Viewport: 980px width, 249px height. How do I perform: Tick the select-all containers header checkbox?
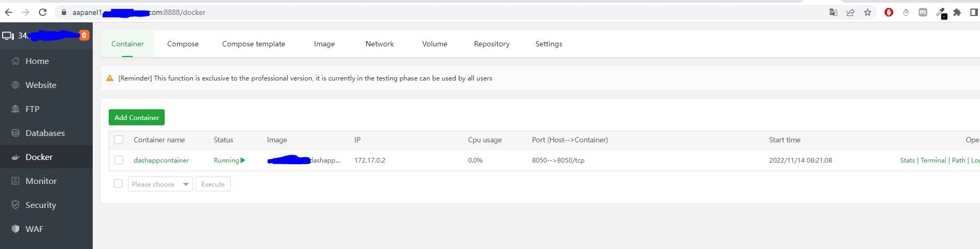click(119, 140)
